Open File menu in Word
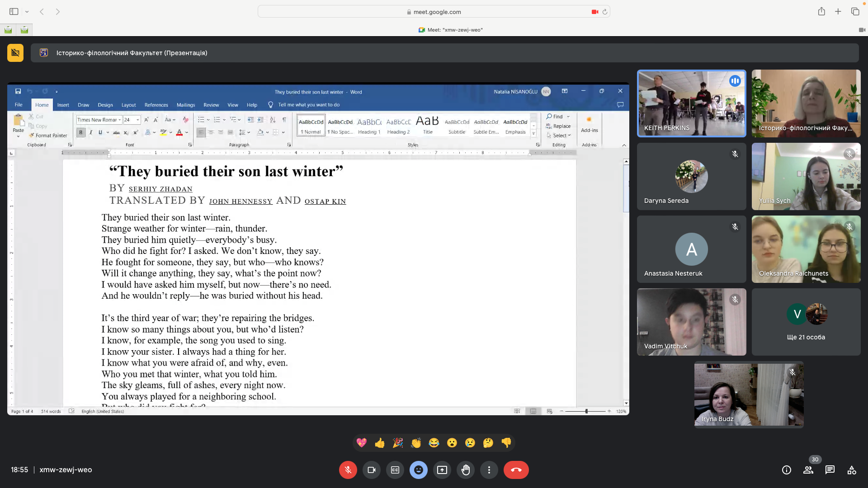 click(x=19, y=105)
